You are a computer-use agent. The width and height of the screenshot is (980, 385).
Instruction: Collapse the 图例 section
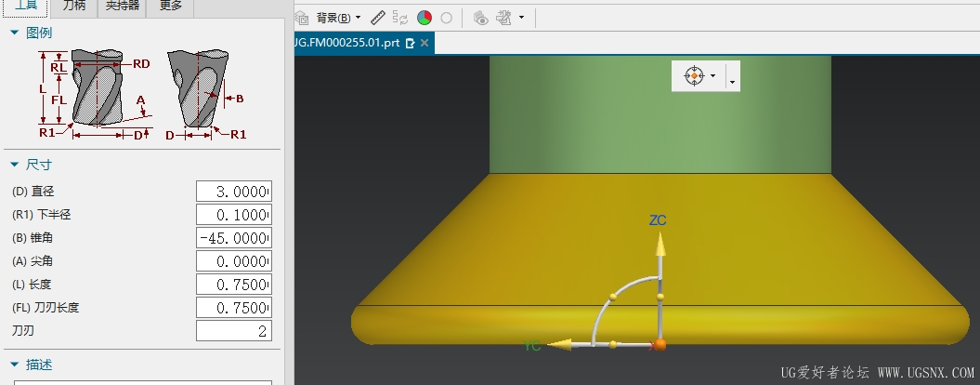pyautogui.click(x=16, y=33)
